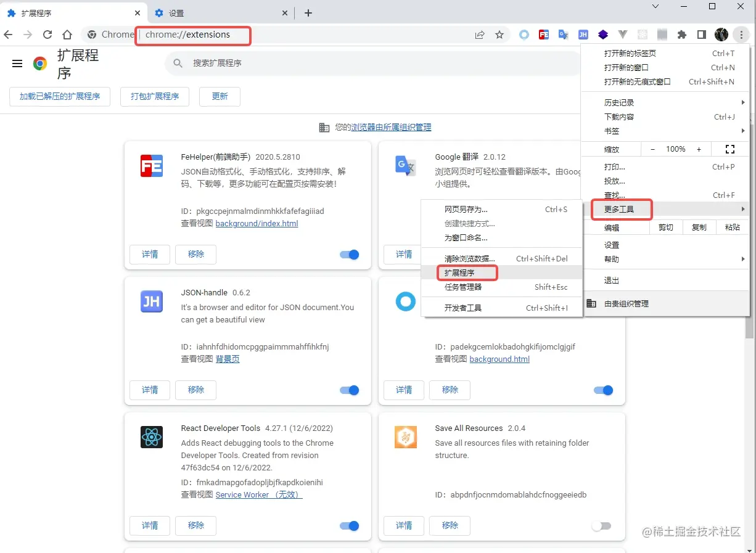Screen dimensions: 756x553
Task: Open the Google Translate toolbar extension icon
Action: tap(564, 35)
